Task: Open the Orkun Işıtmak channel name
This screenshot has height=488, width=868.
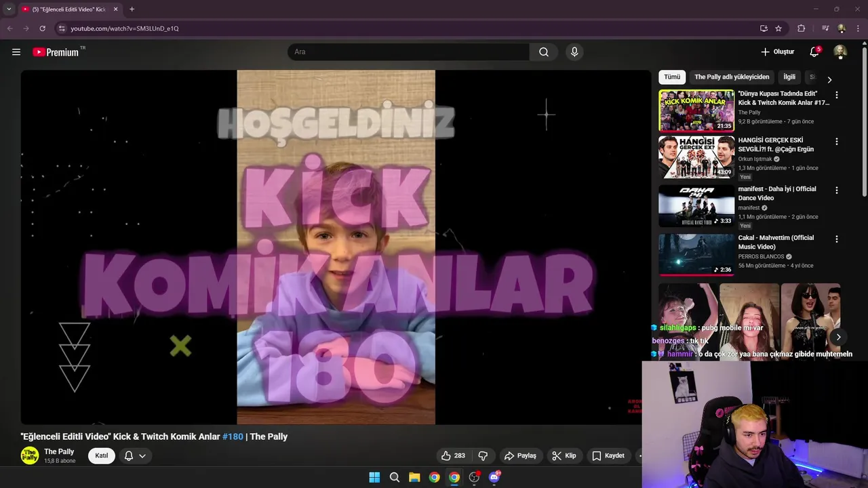Action: [755, 159]
